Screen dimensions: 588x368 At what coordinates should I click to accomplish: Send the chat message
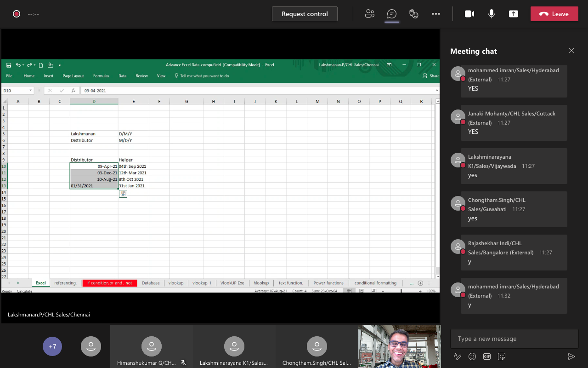point(571,356)
